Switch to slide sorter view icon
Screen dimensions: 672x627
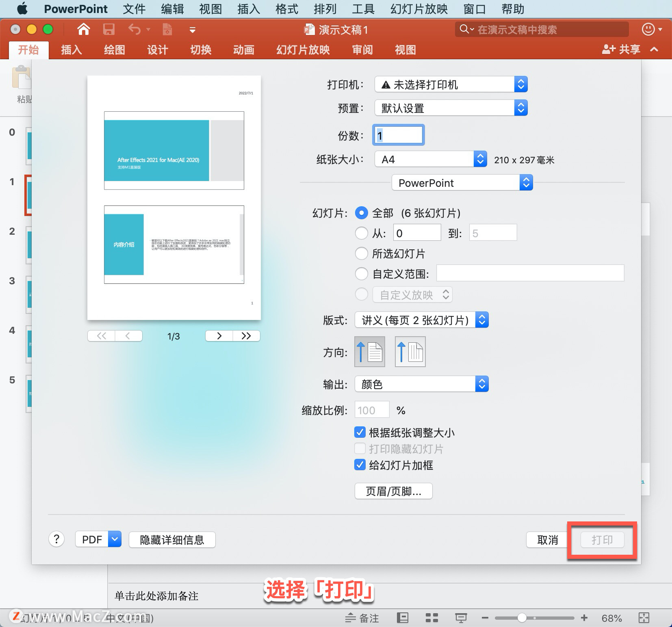[x=431, y=618]
